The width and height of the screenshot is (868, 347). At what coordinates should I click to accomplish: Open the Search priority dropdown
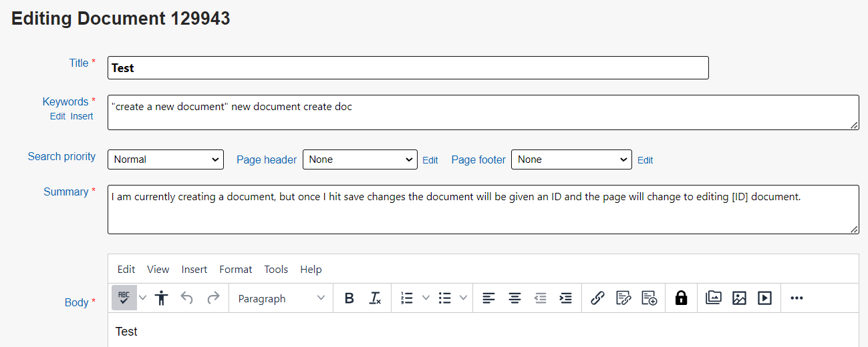click(x=166, y=159)
